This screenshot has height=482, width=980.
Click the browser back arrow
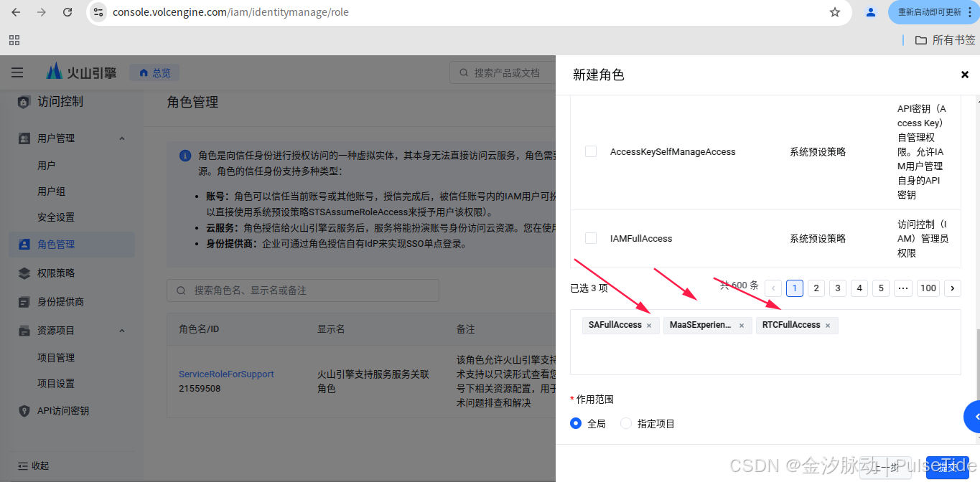pyautogui.click(x=16, y=12)
